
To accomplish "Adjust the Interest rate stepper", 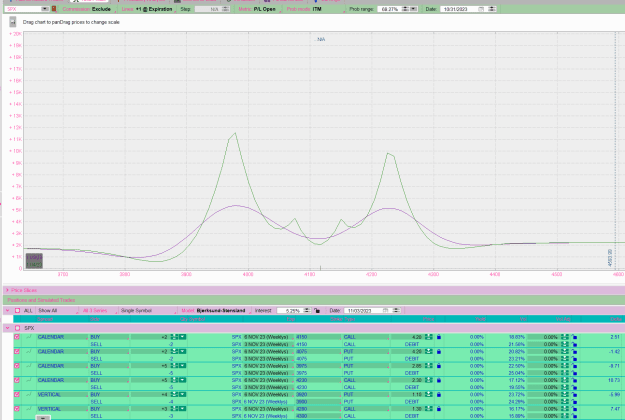I will pos(307,310).
